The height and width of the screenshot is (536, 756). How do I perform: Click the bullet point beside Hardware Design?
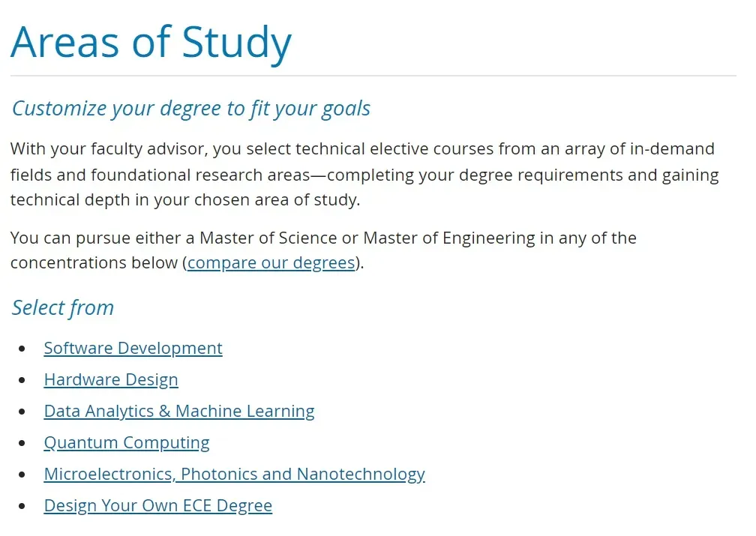[23, 381]
